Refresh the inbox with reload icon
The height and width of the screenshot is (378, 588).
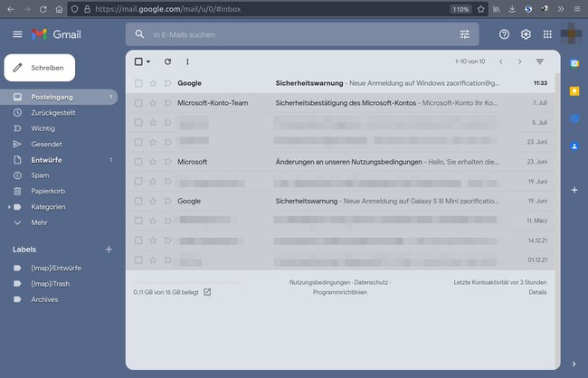pos(167,61)
